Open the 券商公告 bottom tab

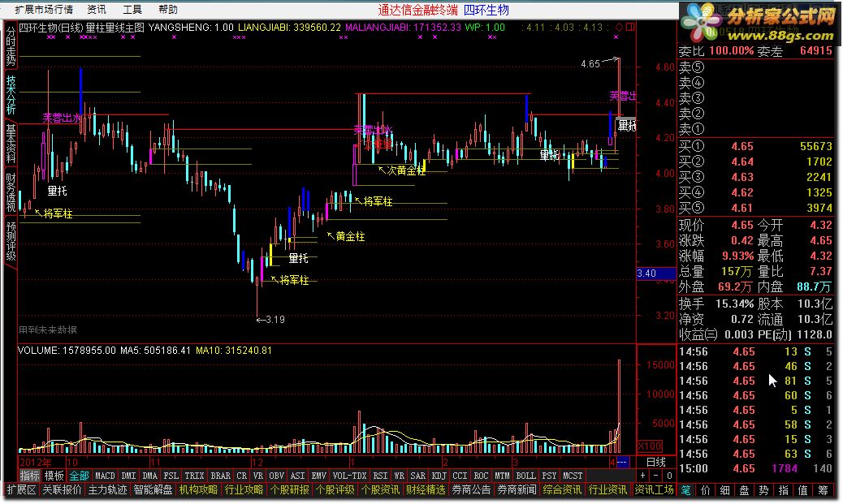(x=471, y=489)
